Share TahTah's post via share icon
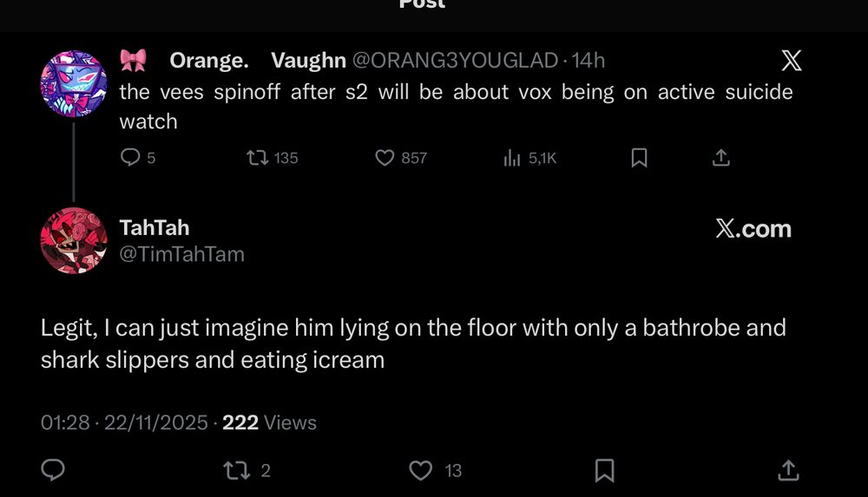Viewport: 868px width, 497px height. click(788, 470)
